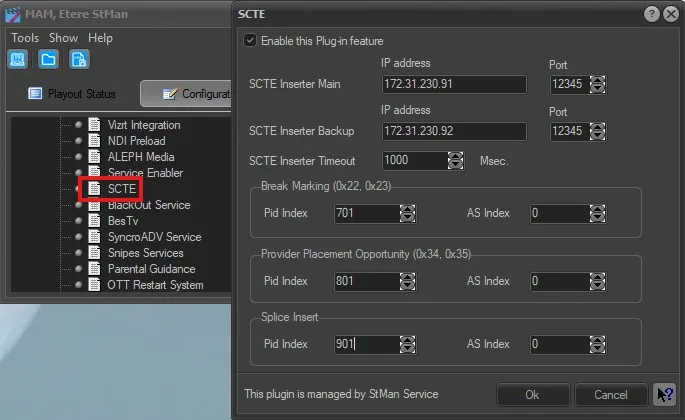Adjust the Break Marking Pid Index stepper
This screenshot has height=420, width=685.
point(407,213)
